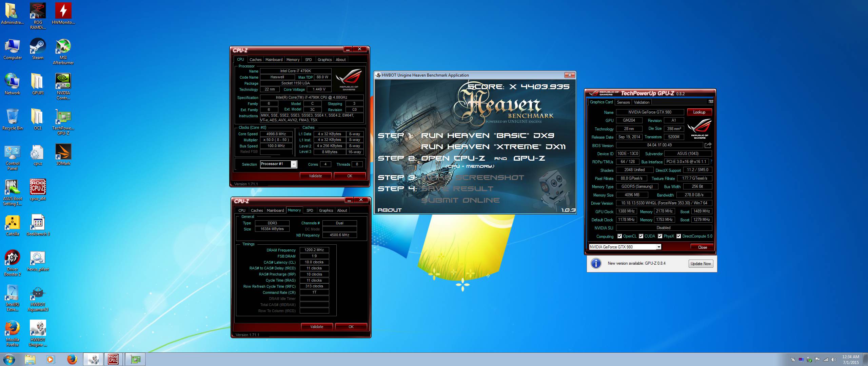Launch MSI Afterburner desktop icon
This screenshot has width=868, height=366.
point(63,51)
